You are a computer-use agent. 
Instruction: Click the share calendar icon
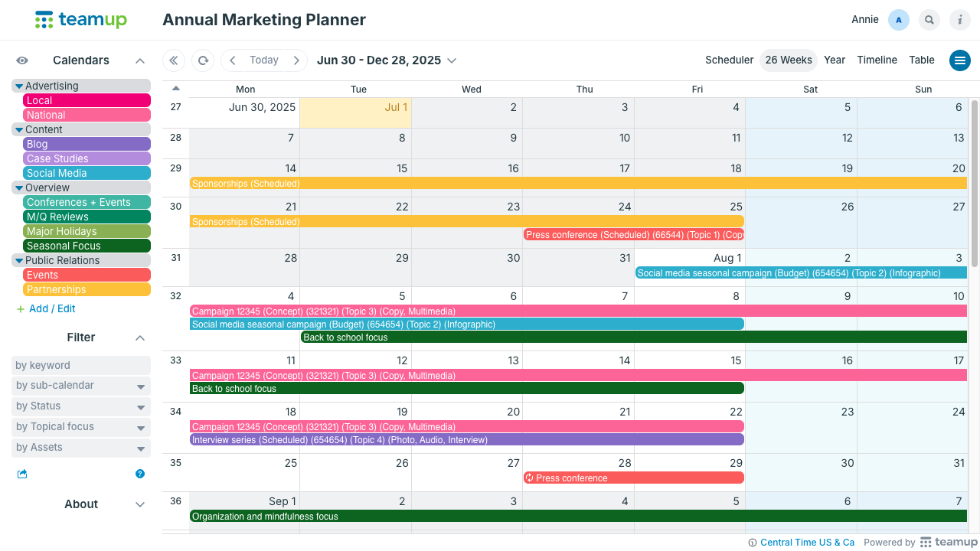[x=22, y=474]
